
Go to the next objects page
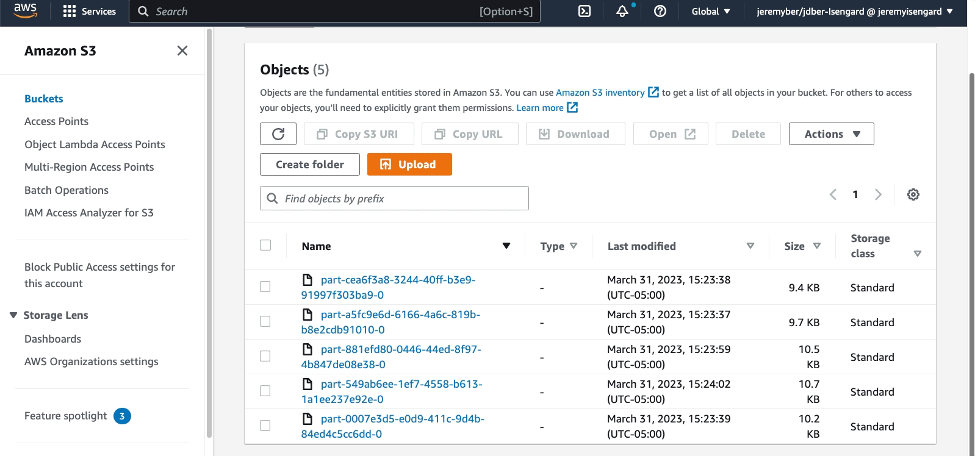pos(879,194)
